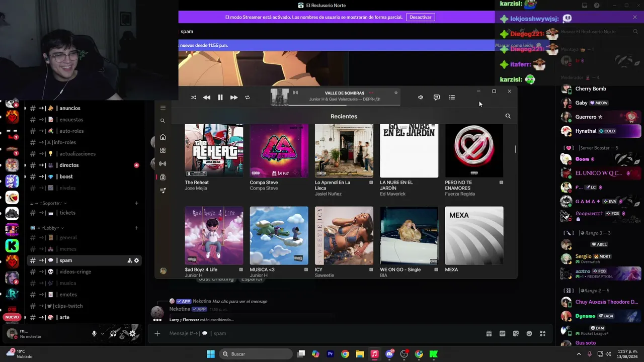
Task: Click the now-playing album thumbnail
Action: tap(280, 97)
